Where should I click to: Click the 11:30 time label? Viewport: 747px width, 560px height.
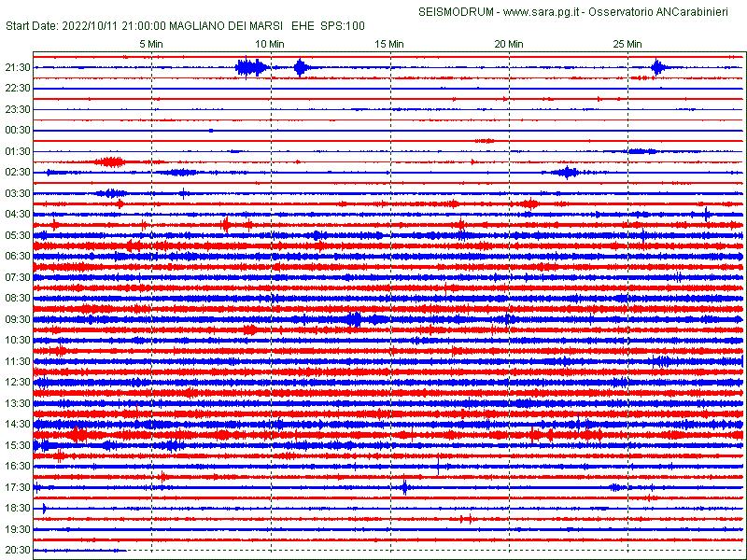tap(18, 361)
